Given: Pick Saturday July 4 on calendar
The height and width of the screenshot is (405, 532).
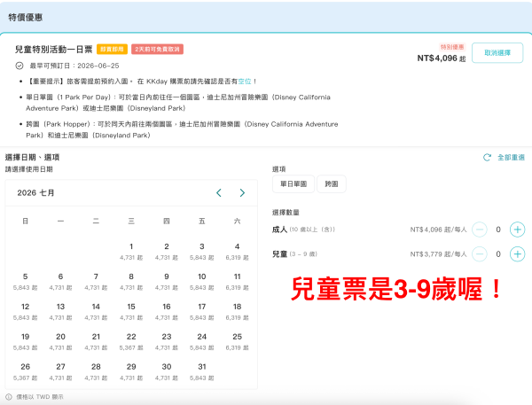Looking at the screenshot, I should (237, 252).
